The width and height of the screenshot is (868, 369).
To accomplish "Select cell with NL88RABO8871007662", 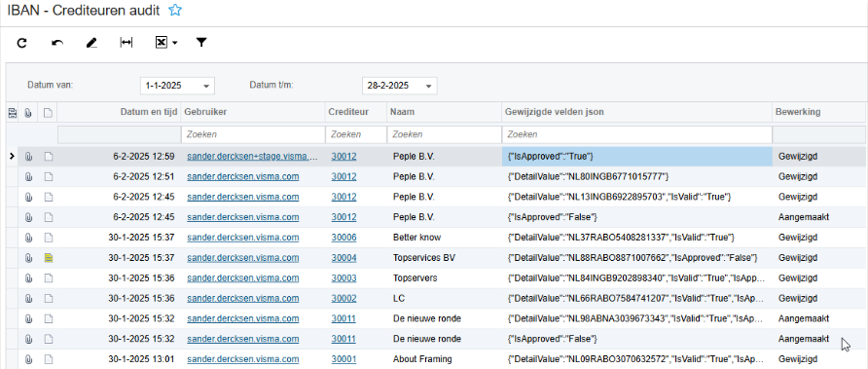I will [637, 258].
